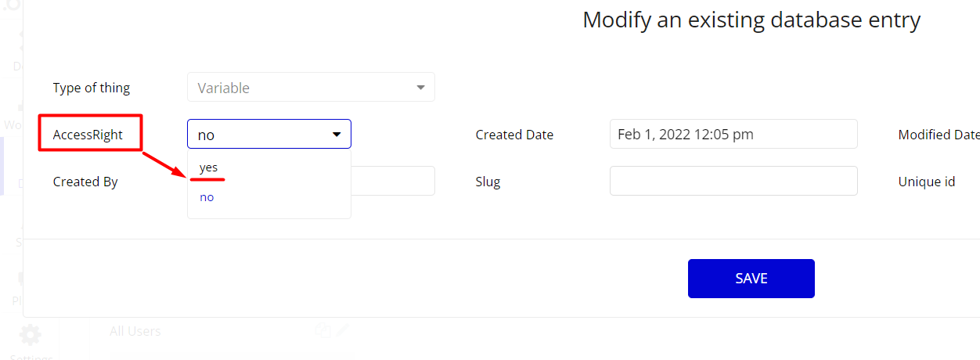Click the Type of thing dropdown arrow
Image resolution: width=980 pixels, height=360 pixels.
coord(420,87)
